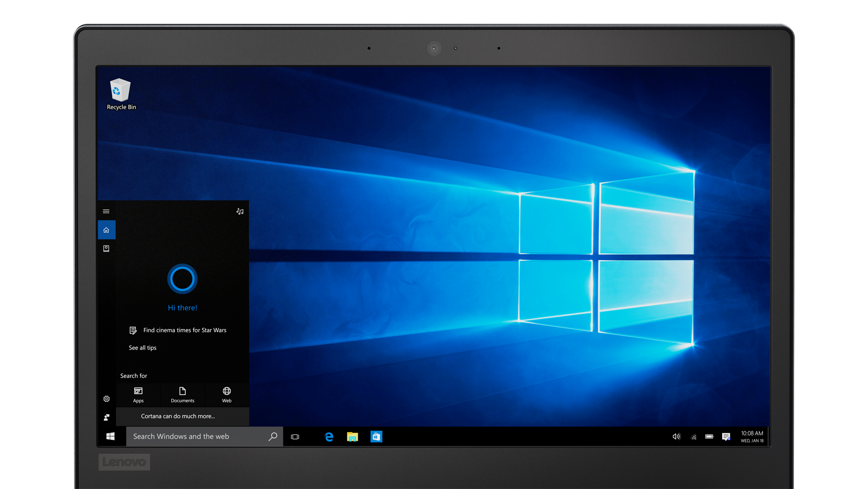Launch Microsoft Edge from taskbar

329,437
